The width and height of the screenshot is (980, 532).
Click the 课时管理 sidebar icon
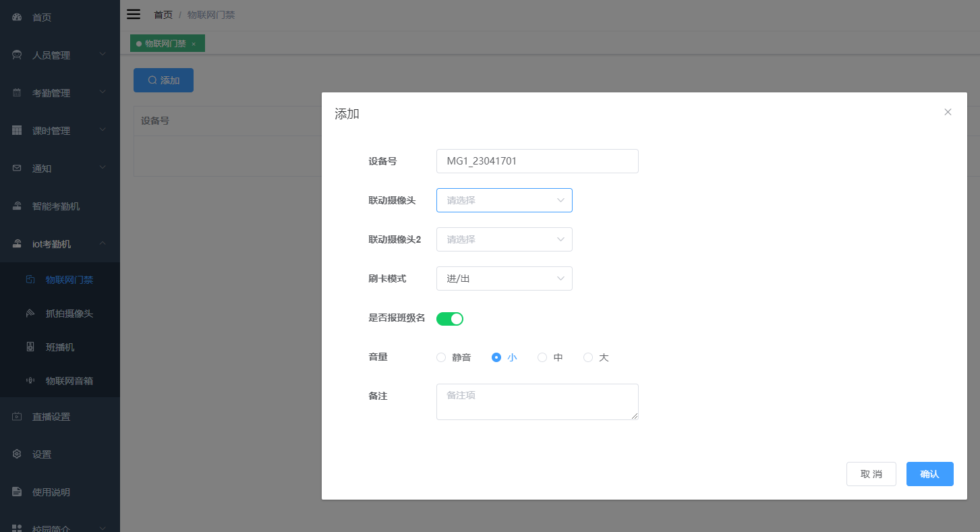16,130
